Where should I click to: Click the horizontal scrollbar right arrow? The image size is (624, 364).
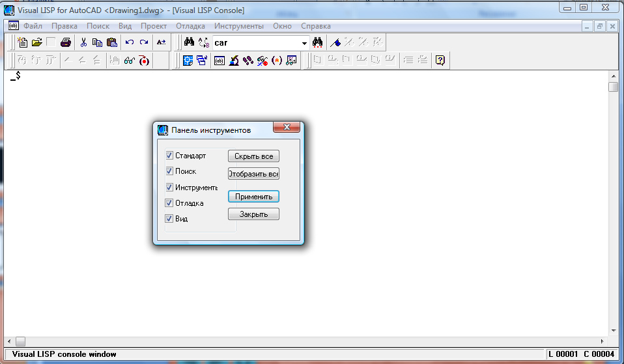[x=602, y=341]
